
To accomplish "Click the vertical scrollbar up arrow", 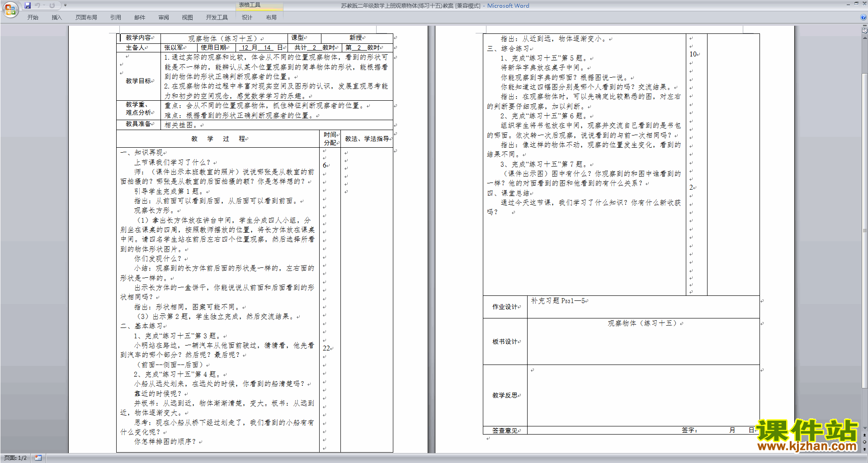I will (865, 37).
